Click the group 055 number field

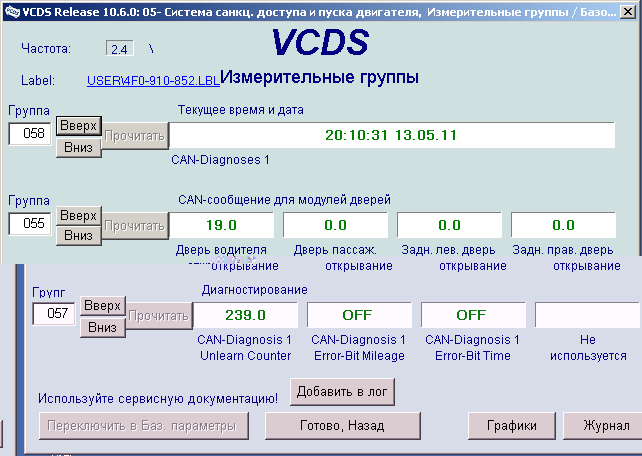[x=29, y=223]
